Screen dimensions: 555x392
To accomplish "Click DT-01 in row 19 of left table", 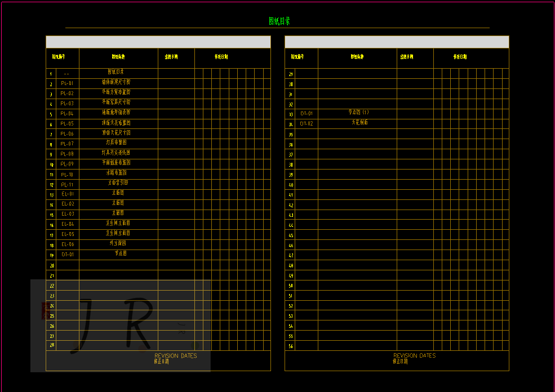I will pos(68,255).
